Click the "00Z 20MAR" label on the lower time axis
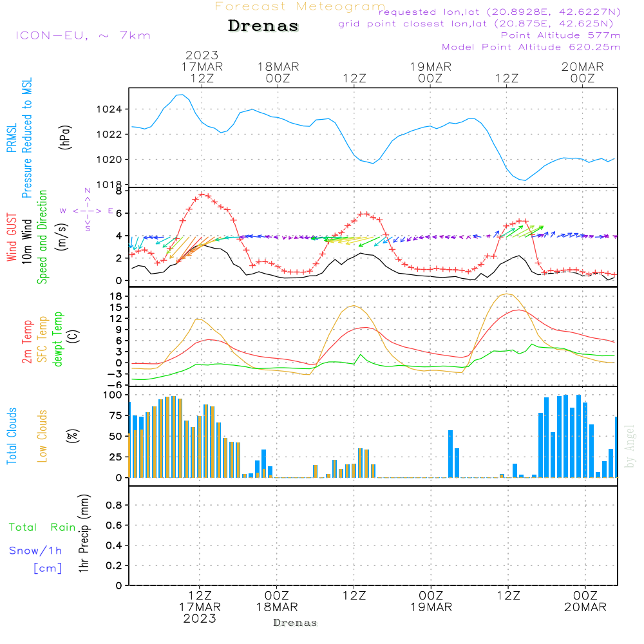This screenshot has width=644, height=644. (585, 601)
